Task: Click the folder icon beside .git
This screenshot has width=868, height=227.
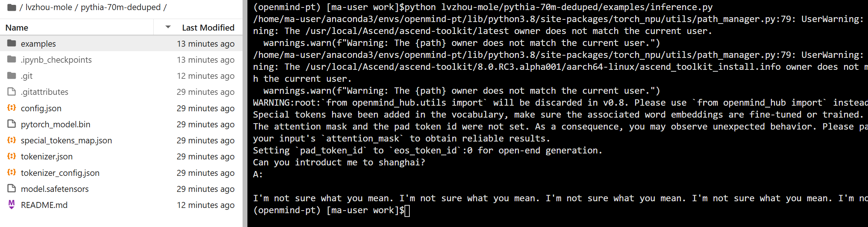Action: tap(12, 75)
